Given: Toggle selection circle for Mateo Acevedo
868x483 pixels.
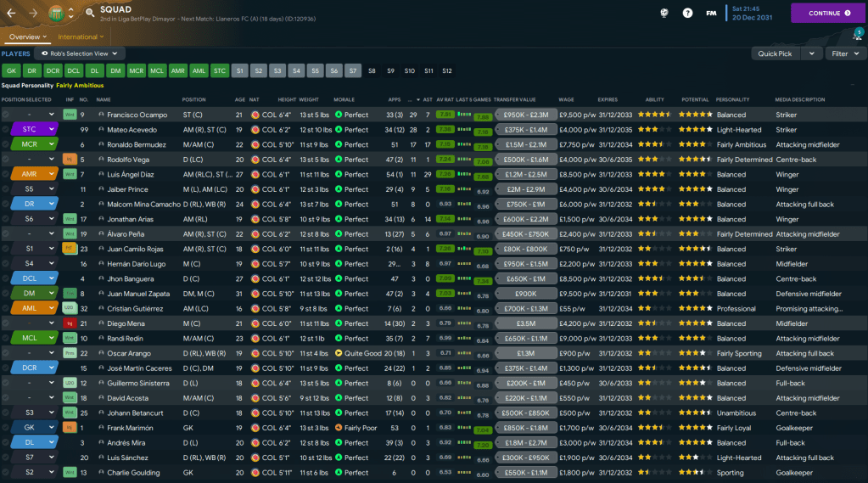Looking at the screenshot, I should [x=6, y=130].
